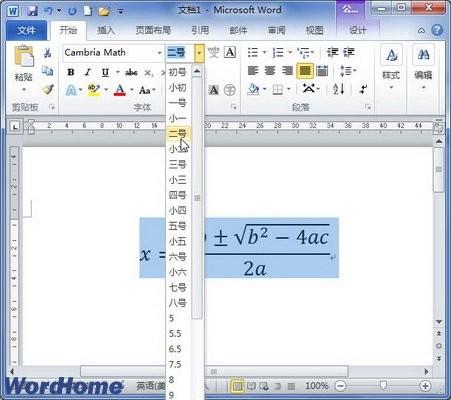Click the New document icon in title bar
This screenshot has height=400, width=451.
(88, 11)
